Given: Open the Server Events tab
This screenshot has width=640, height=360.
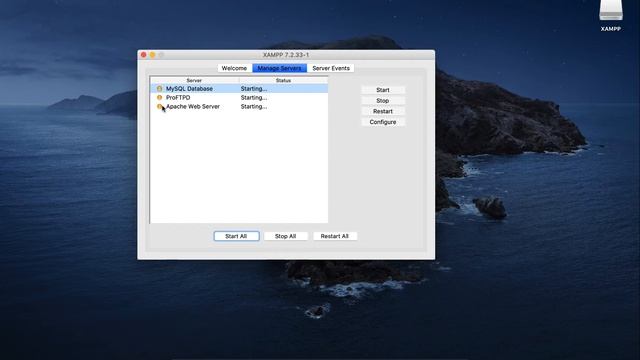Looking at the screenshot, I should point(331,68).
